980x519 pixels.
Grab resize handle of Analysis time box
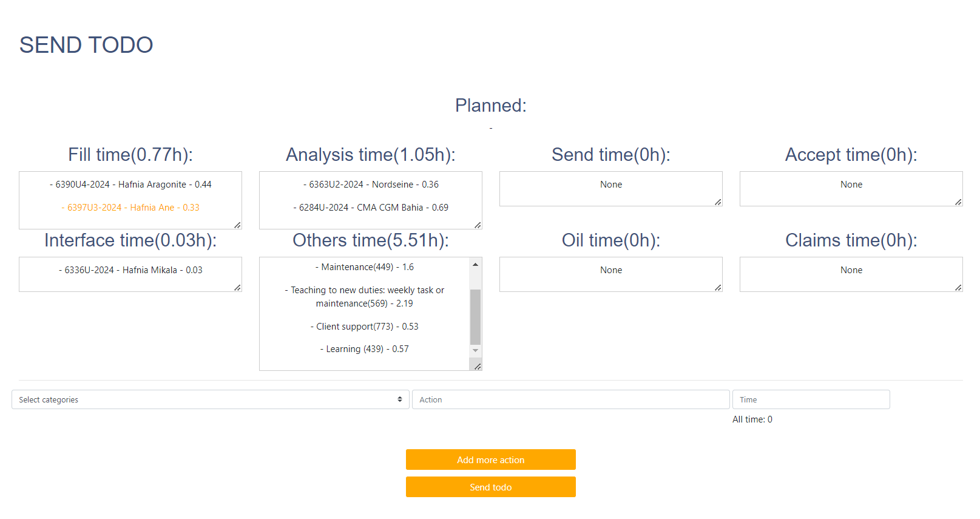tap(478, 225)
